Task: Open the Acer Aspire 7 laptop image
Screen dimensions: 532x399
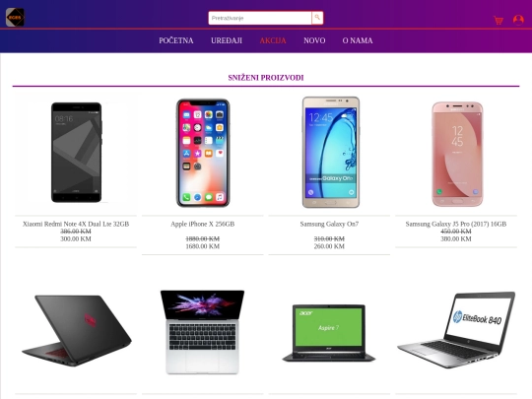Action: click(x=329, y=333)
